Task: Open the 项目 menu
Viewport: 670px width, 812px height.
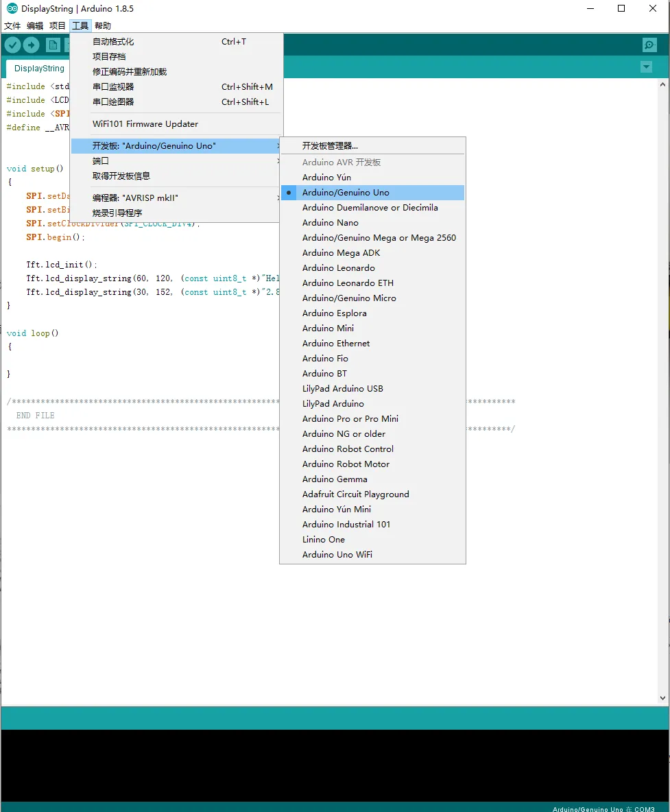Action: coord(58,26)
